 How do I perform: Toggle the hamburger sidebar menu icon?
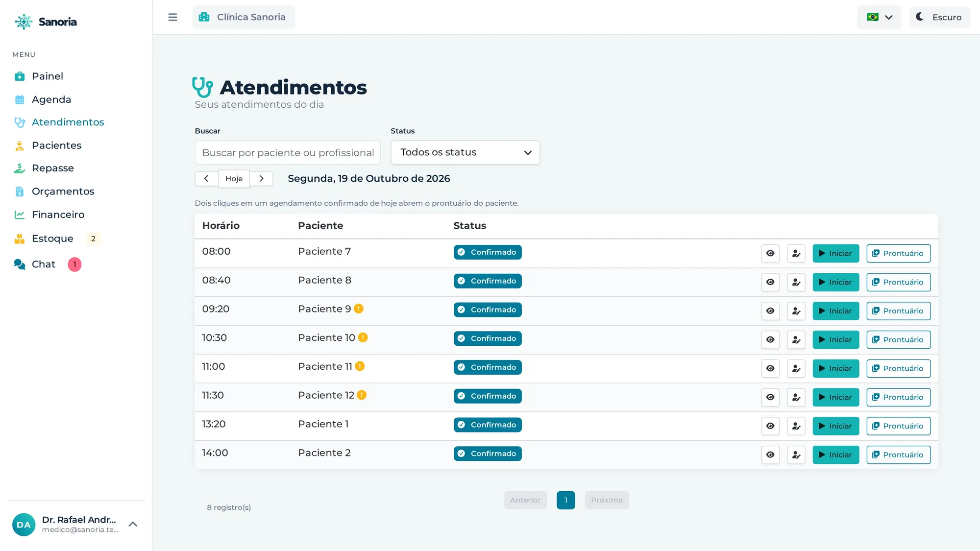point(172,17)
